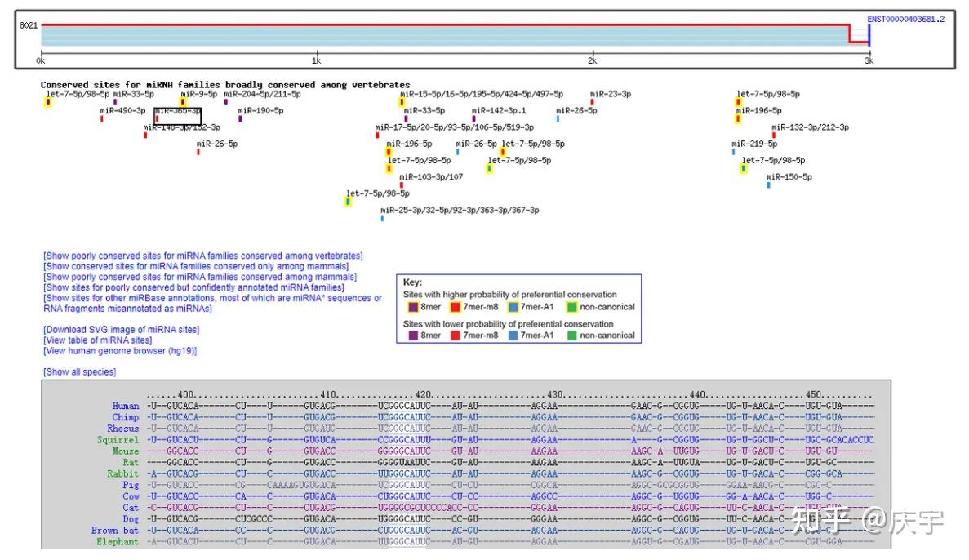Show sites for poorly conserved confidently annotated families
The image size is (969, 560).
[x=193, y=287]
